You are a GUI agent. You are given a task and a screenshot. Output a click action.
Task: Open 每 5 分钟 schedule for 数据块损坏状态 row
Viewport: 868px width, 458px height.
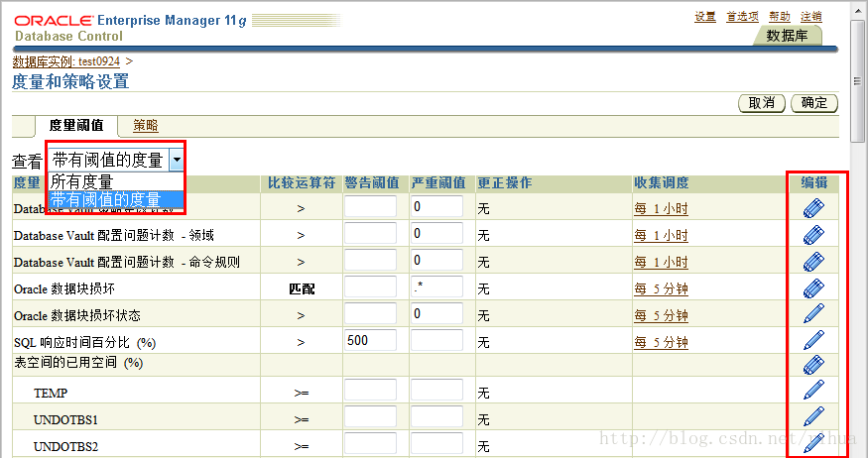click(661, 315)
